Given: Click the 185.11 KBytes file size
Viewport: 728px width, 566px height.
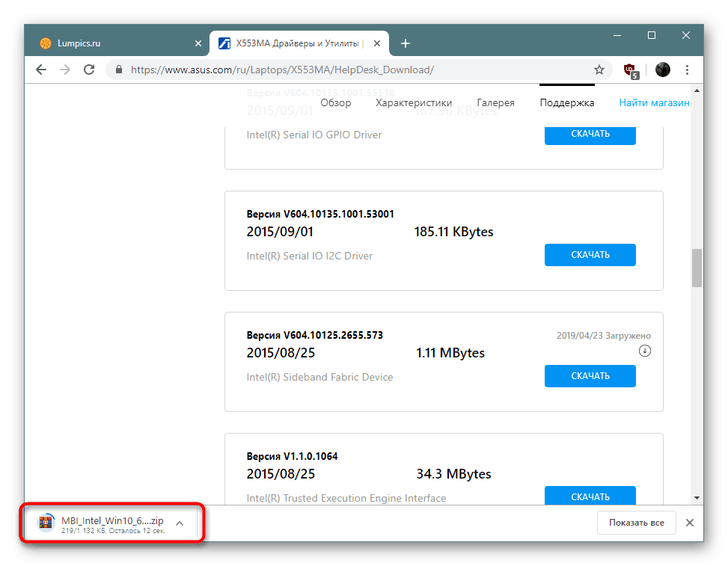Looking at the screenshot, I should pos(453,232).
